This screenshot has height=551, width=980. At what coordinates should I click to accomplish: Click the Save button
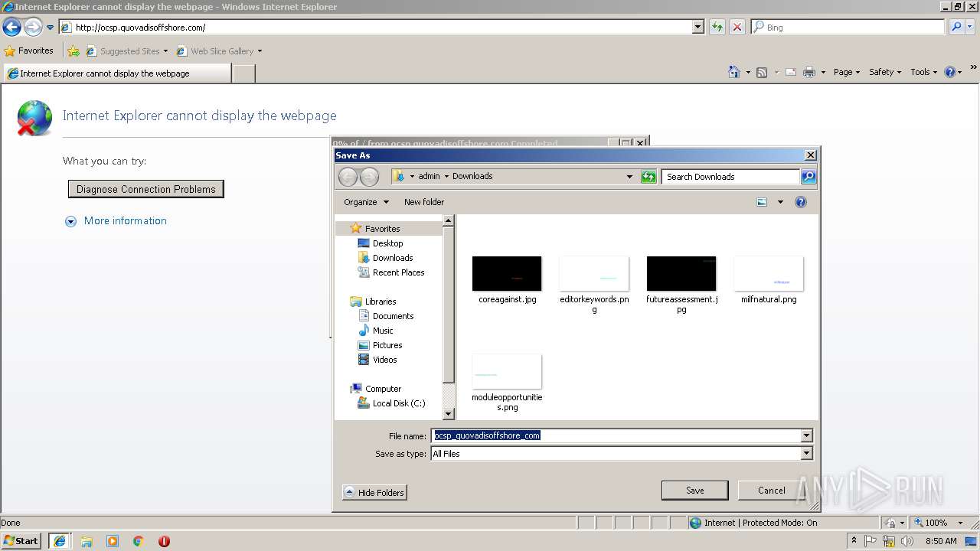tap(694, 491)
